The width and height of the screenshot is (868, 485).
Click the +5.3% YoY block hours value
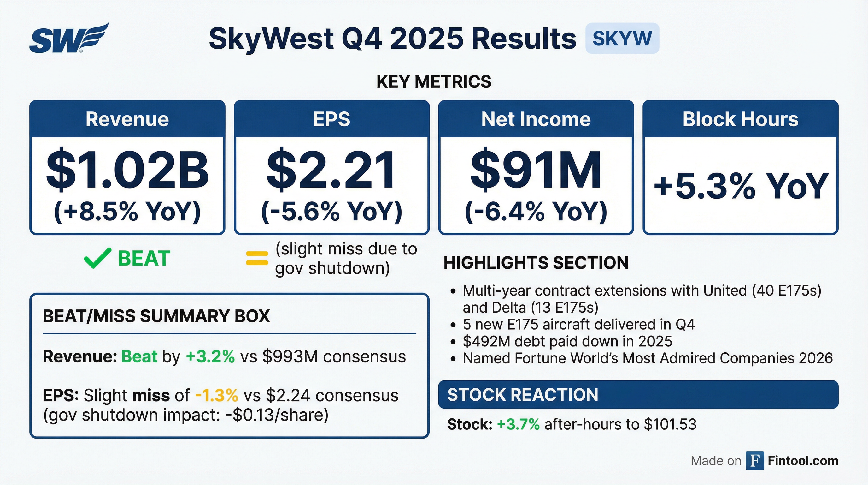(740, 186)
